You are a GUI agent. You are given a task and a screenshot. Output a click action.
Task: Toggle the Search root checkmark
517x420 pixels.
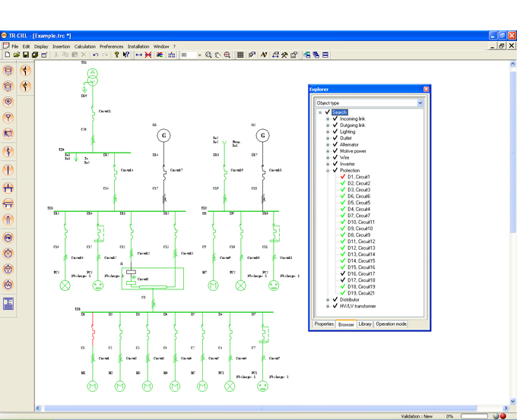[328, 112]
